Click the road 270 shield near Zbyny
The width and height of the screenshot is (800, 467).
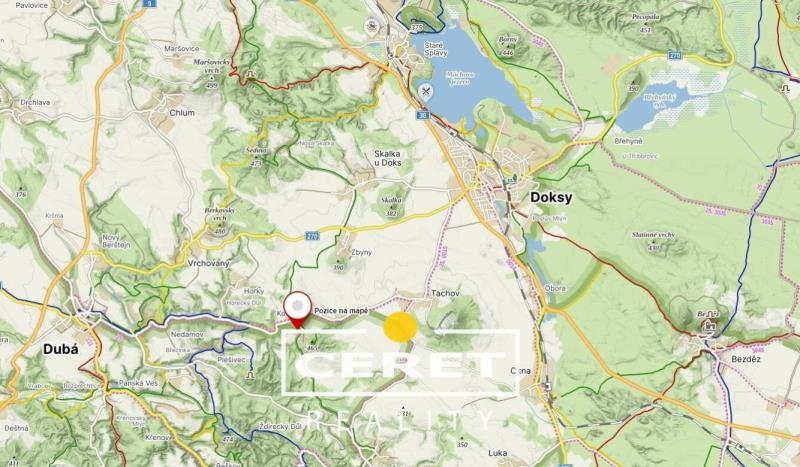point(312,236)
